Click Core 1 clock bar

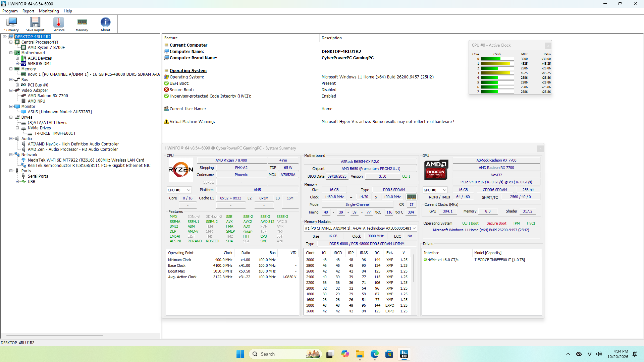[x=497, y=64]
